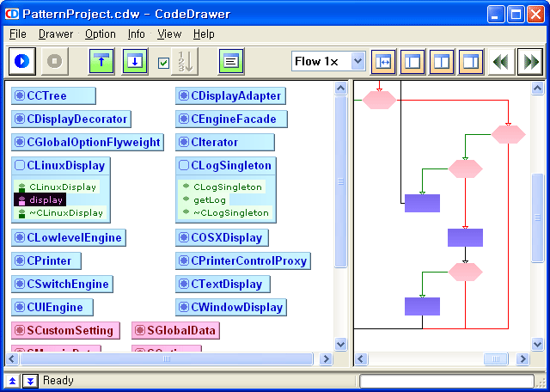Screen dimensions: 550x392
Task: Click the gray stop button
Action: pos(53,61)
